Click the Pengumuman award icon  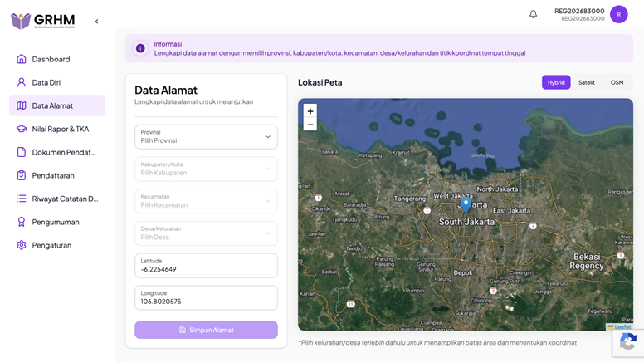click(22, 222)
